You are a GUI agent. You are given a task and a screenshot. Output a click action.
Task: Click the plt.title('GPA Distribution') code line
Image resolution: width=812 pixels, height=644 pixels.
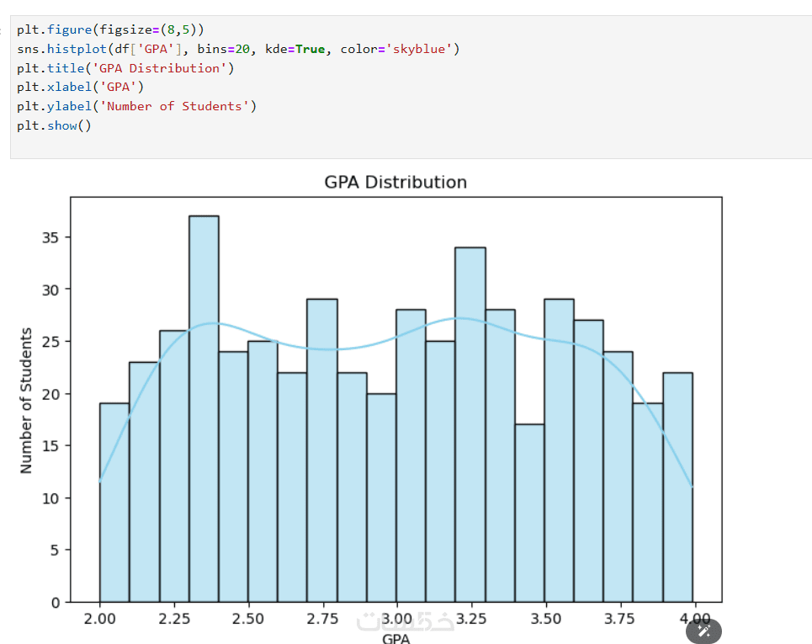point(125,68)
